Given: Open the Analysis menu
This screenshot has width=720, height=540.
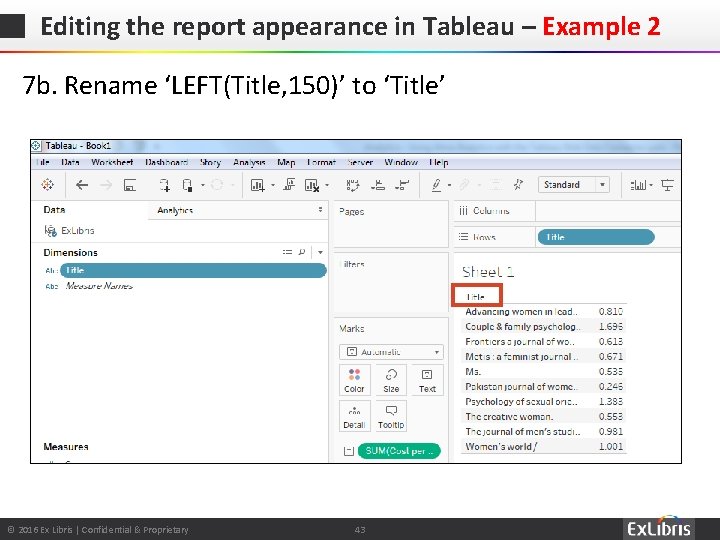Looking at the screenshot, I should pyautogui.click(x=249, y=162).
